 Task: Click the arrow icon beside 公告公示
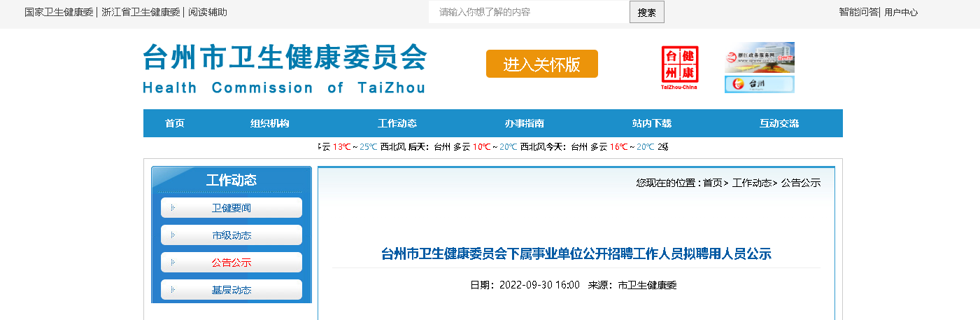coord(173,263)
